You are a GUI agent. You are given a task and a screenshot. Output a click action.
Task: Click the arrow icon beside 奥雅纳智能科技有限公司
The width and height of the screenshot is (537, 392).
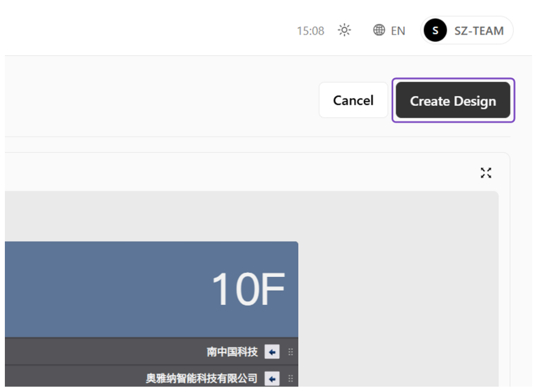[x=272, y=379]
